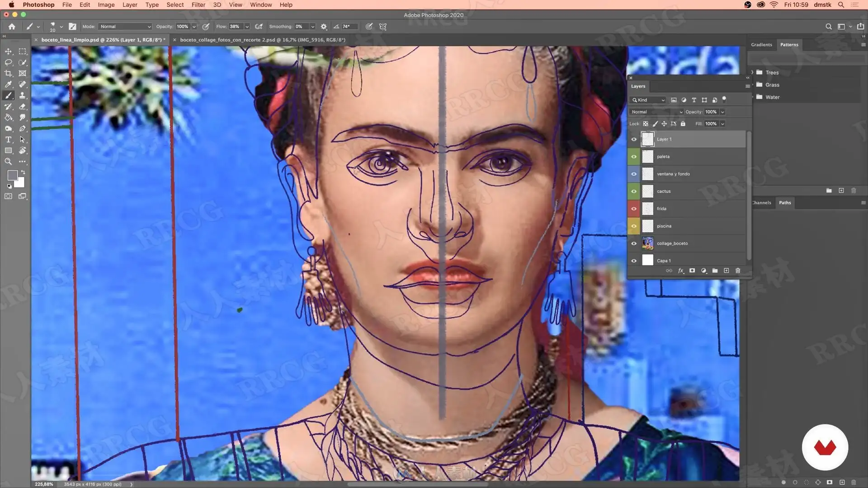Click the background color swatch
Image resolution: width=868 pixels, height=488 pixels.
20,183
